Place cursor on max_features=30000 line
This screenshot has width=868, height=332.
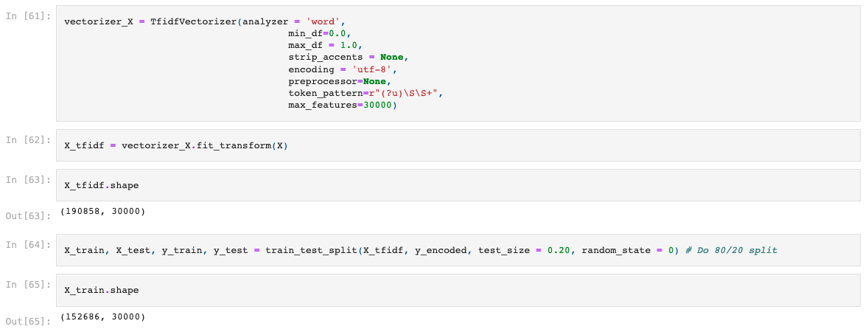coord(343,105)
